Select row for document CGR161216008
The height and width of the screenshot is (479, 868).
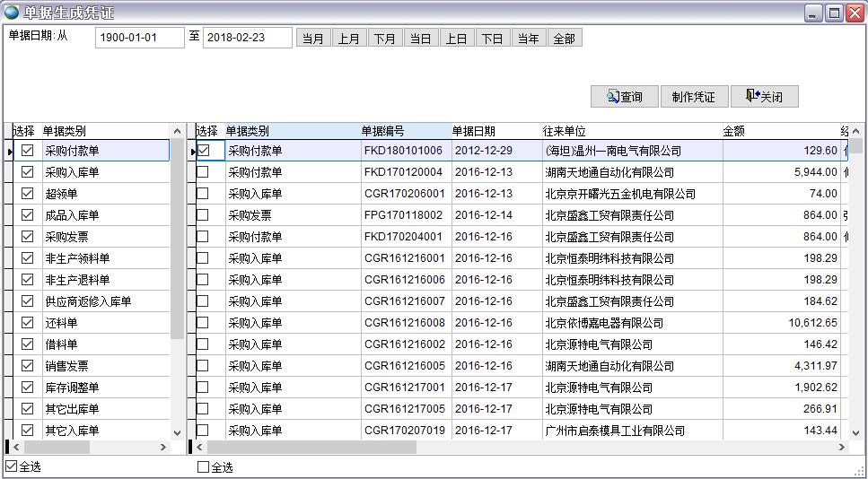pyautogui.click(x=404, y=323)
